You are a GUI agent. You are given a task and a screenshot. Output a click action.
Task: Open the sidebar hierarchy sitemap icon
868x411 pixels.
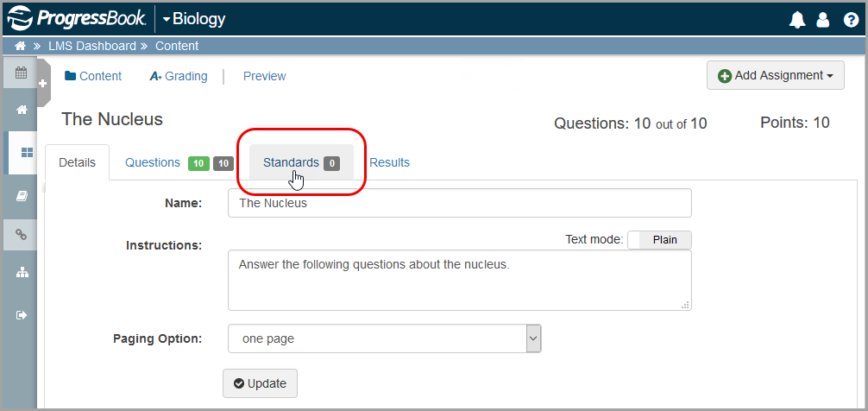point(21,273)
